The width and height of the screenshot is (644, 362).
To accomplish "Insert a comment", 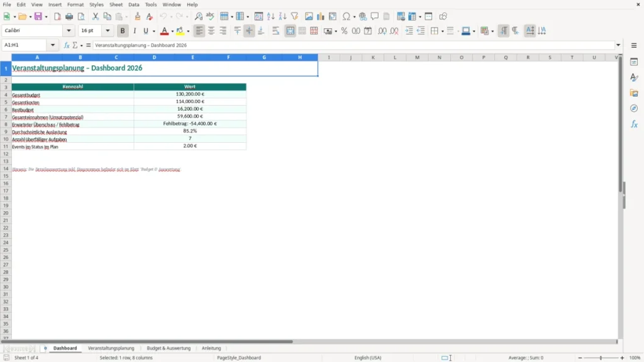I will 375,16.
